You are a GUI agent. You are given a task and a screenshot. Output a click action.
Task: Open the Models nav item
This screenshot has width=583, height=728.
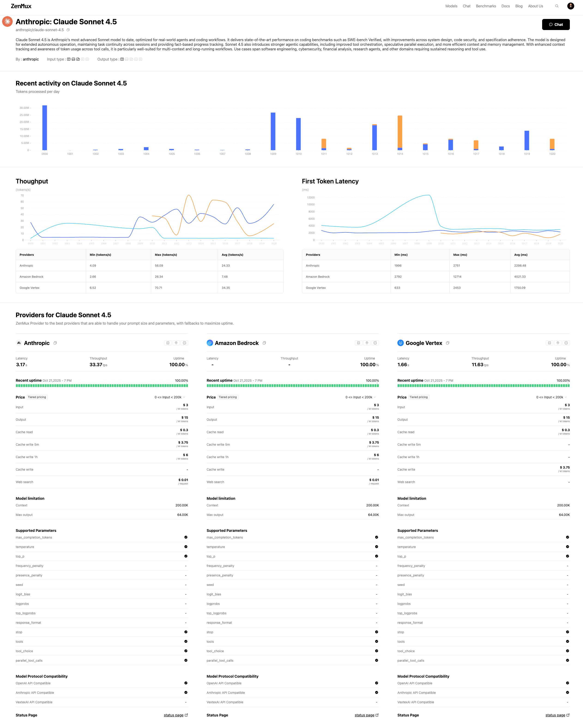pos(451,6)
